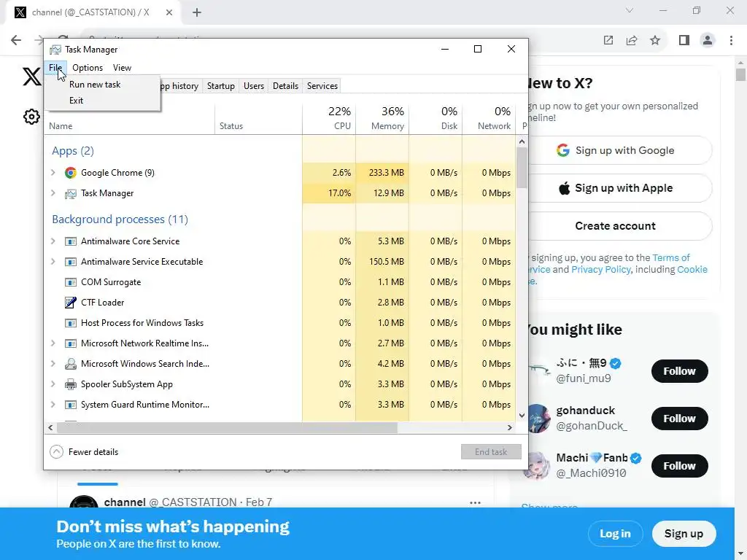Click the Antimalware Service Executable icon
Viewport: 747px width, 560px height.
[71, 262]
